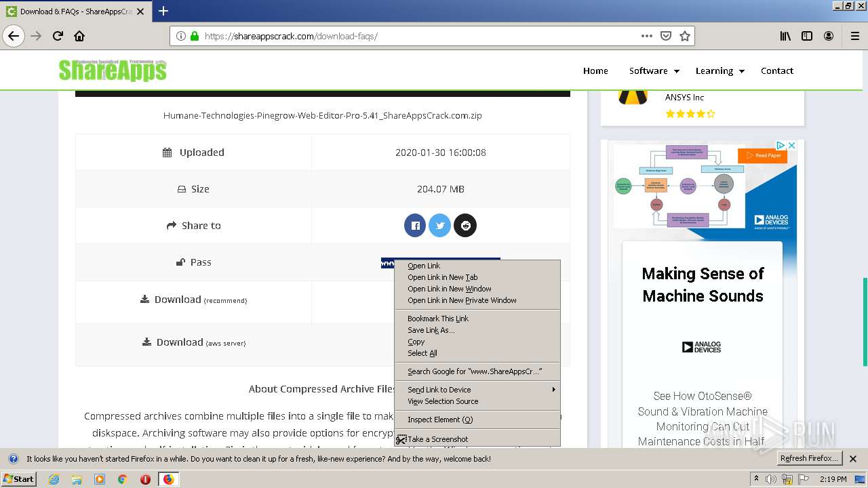868x488 pixels.
Task: Share to Facebook icon
Action: click(415, 226)
